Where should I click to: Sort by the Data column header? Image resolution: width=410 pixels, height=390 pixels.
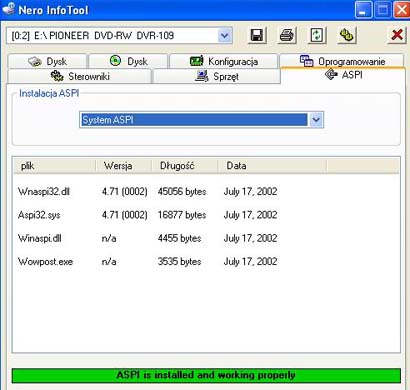272,166
